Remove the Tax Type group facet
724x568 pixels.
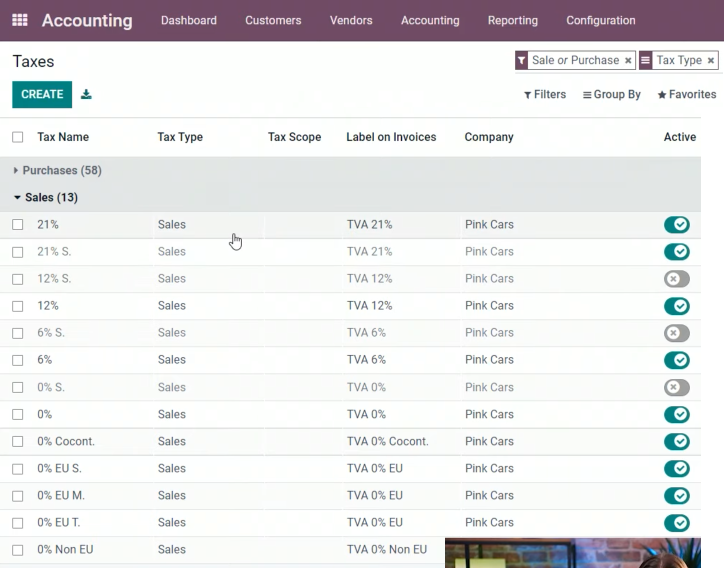(x=711, y=60)
